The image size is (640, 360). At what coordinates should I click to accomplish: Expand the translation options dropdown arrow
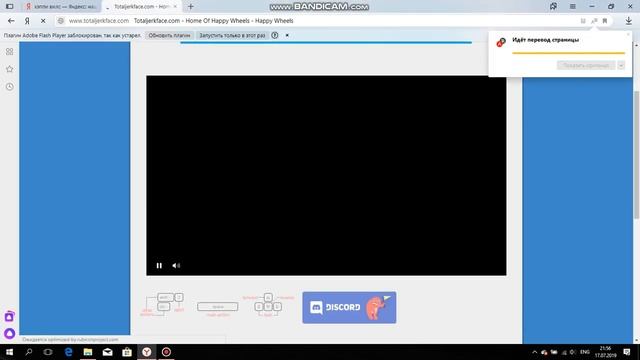point(621,65)
